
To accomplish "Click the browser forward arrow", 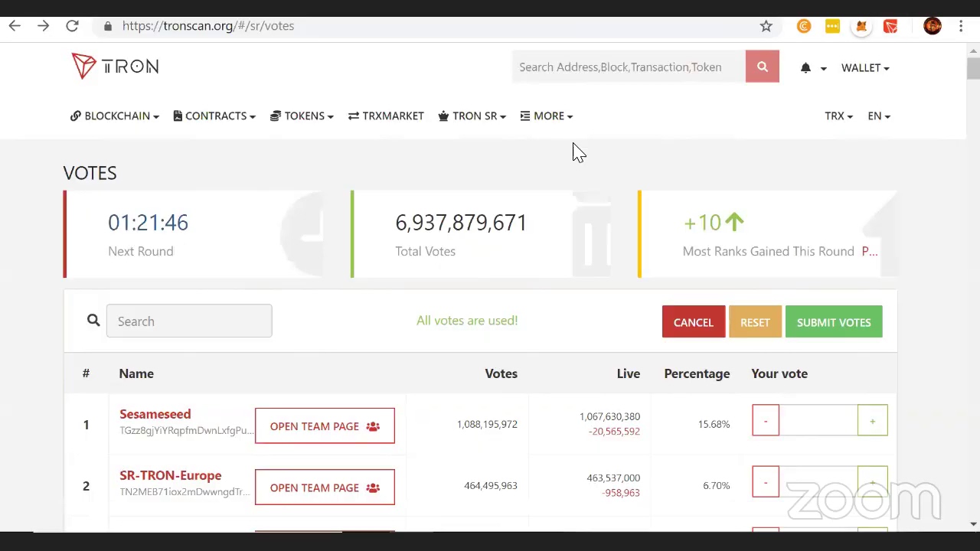I will (43, 26).
